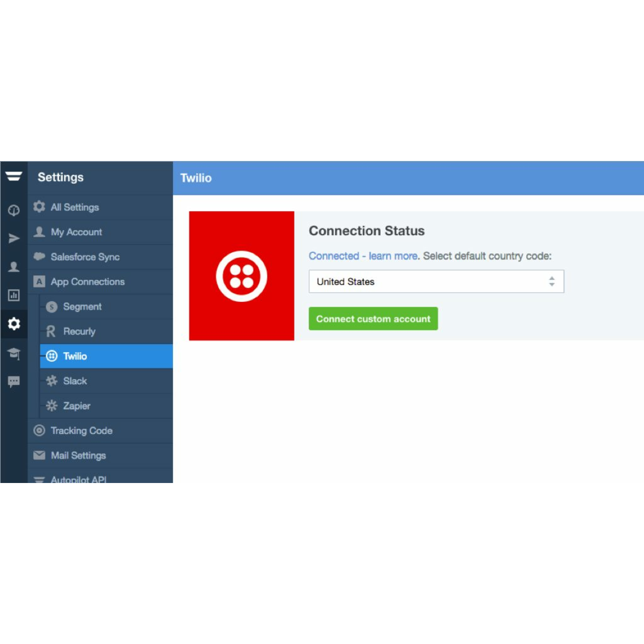Open My Account settings
This screenshot has height=644, width=644.
pyautogui.click(x=76, y=232)
